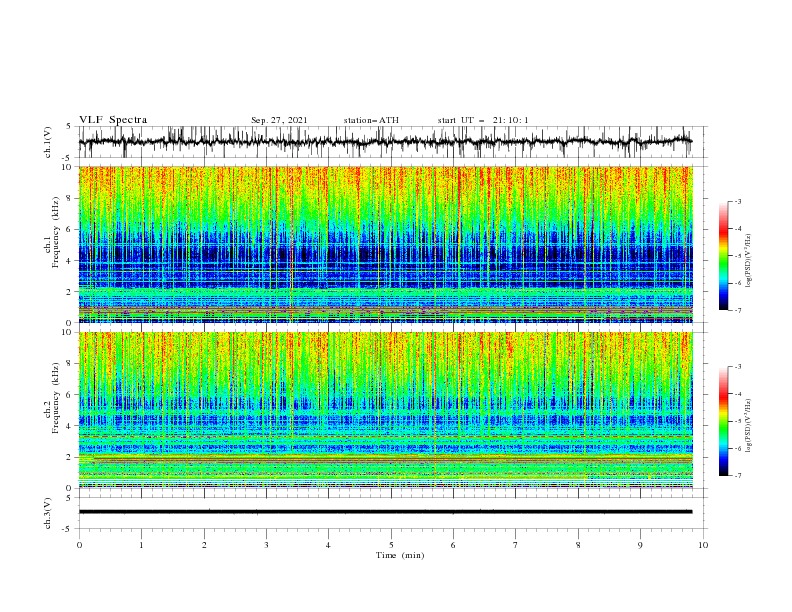Image resolution: width=792 pixels, height=612 pixels.
Task: Click the '-7' value on ch.2 colorbar
Action: pyautogui.click(x=738, y=476)
